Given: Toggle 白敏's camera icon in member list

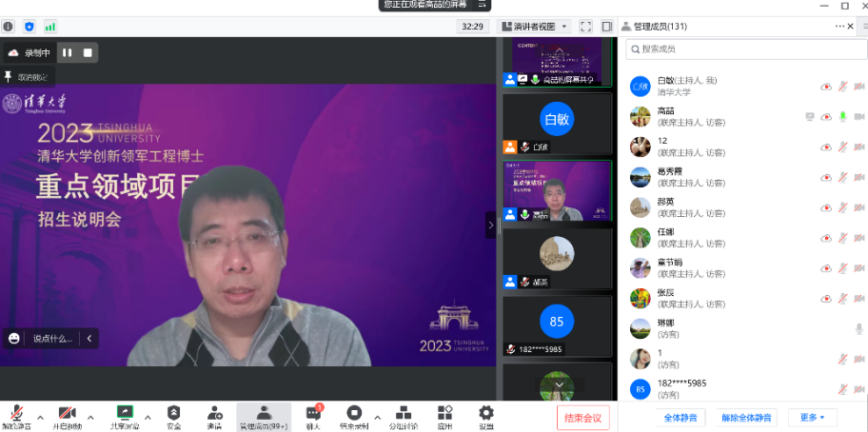Looking at the screenshot, I should point(859,87).
